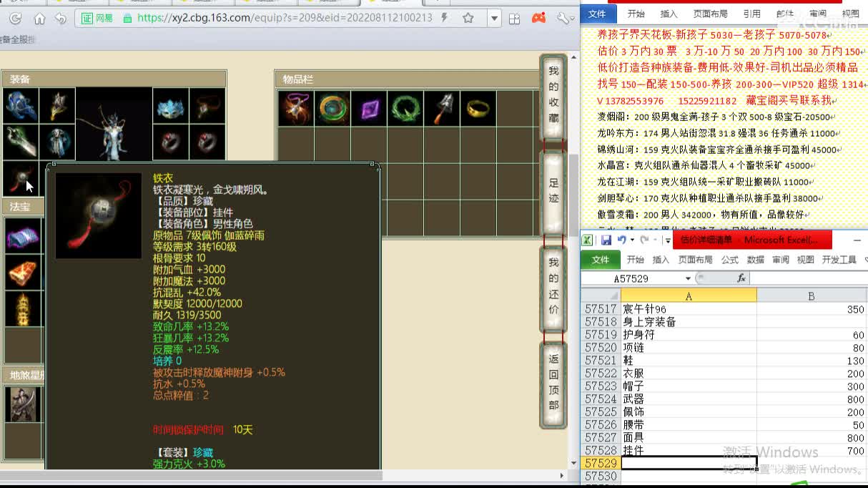Select the green sword weapon slot
The width and height of the screenshot is (868, 488).
click(x=21, y=142)
